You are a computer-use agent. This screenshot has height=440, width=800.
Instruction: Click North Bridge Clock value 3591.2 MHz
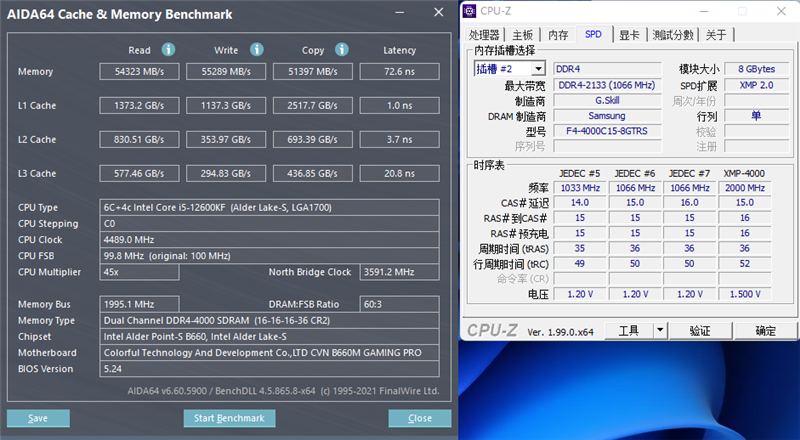(x=399, y=272)
